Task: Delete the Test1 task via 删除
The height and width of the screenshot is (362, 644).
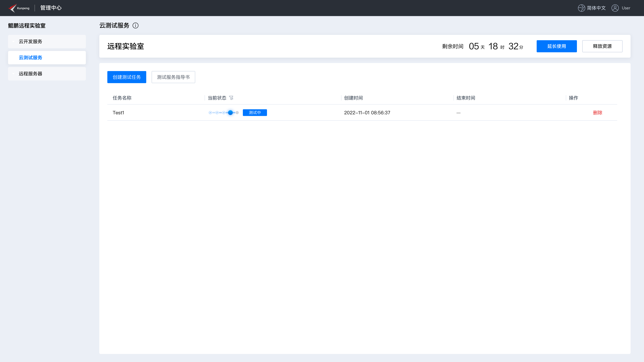Action: pos(598,113)
